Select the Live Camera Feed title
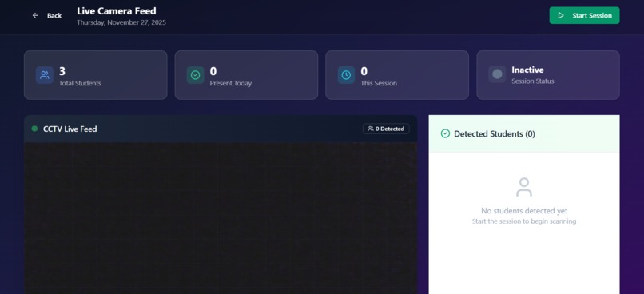644x294 pixels. [116, 11]
